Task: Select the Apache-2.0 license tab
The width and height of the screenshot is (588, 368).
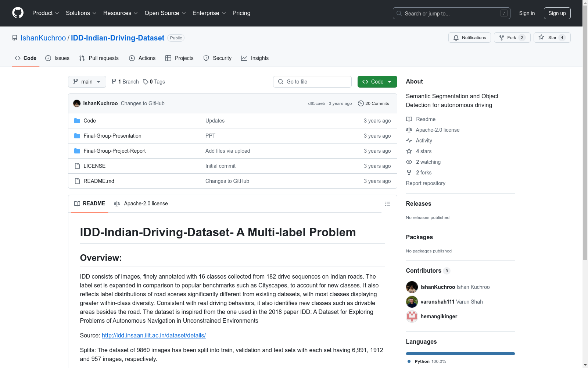Action: 141,204
